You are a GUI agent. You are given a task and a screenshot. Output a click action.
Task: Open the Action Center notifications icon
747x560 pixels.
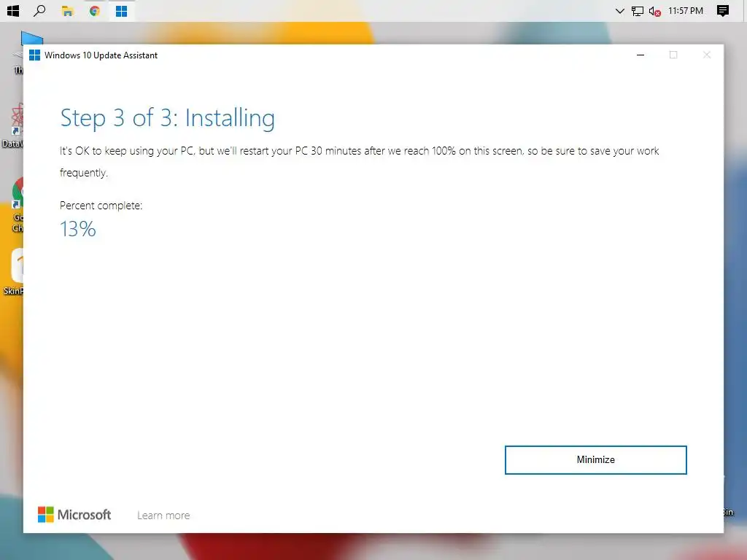pos(723,10)
